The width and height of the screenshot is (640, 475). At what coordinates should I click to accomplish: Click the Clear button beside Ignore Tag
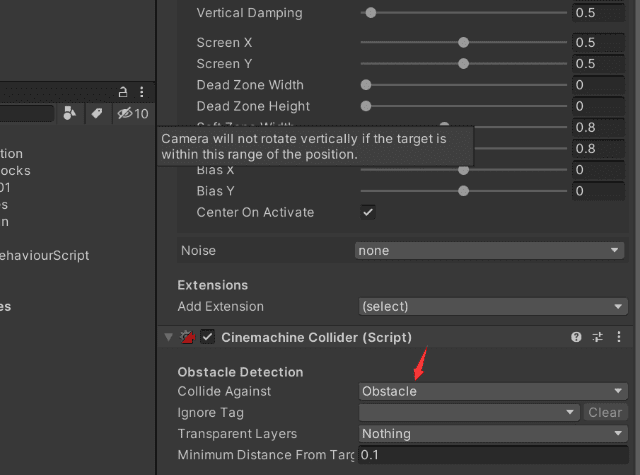pos(604,412)
